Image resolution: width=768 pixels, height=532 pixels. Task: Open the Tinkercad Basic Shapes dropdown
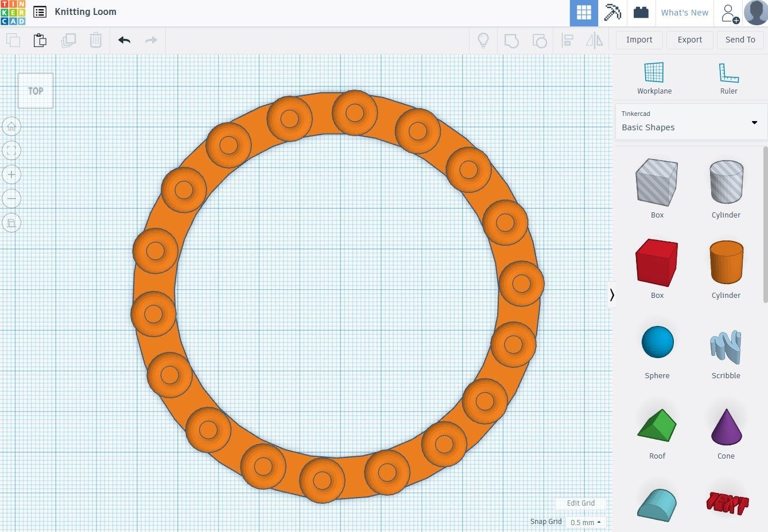(x=689, y=122)
